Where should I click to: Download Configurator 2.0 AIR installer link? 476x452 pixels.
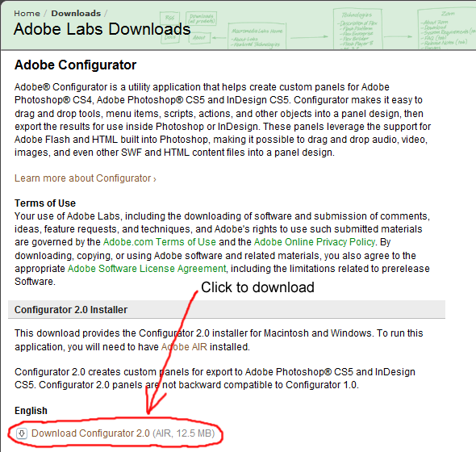click(x=123, y=433)
